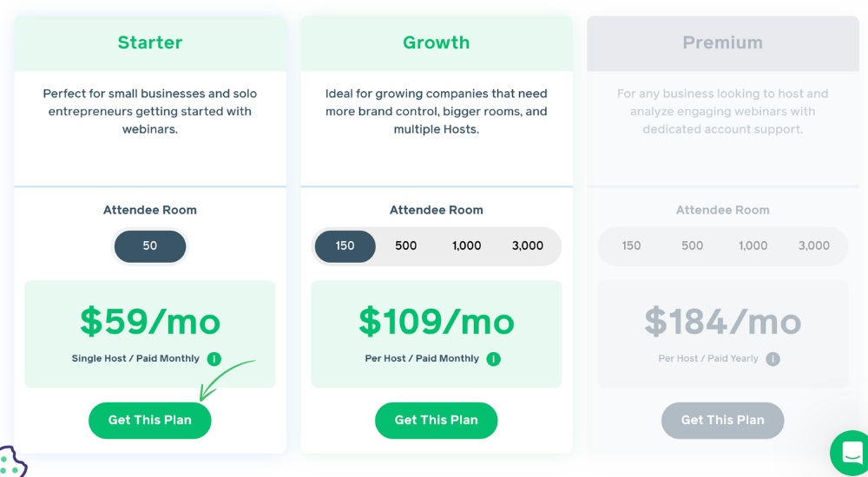868x477 pixels.
Task: Click the Starter plan heading
Action: (x=150, y=42)
